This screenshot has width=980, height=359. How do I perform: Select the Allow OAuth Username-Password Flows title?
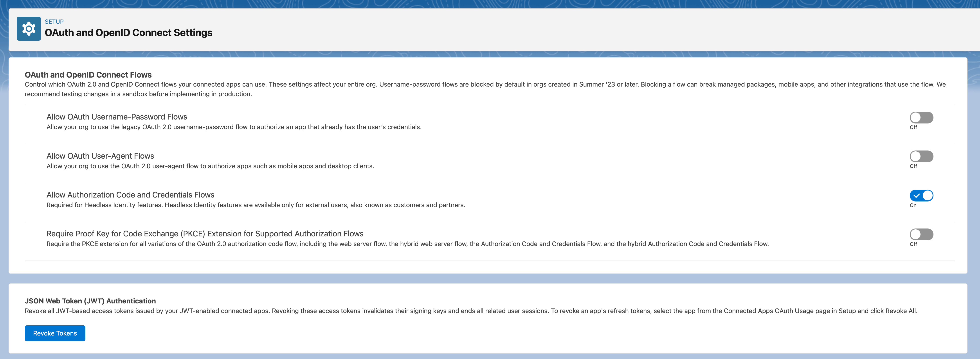(116, 117)
